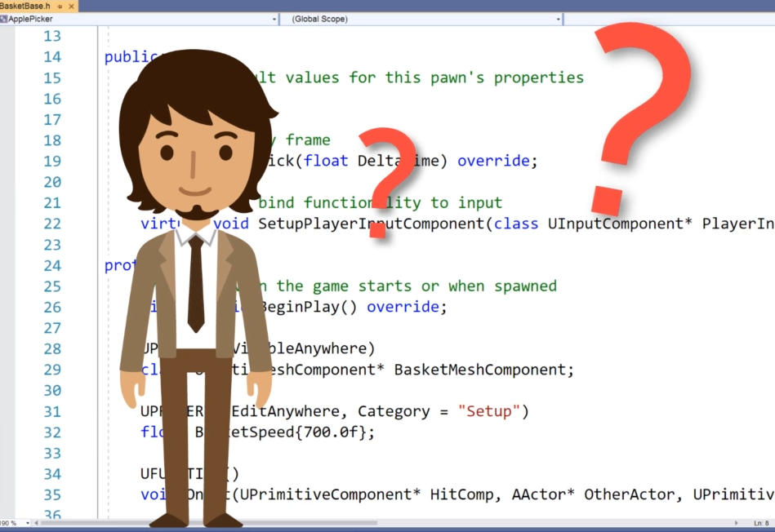
Task: Click the UInputComponent class name
Action: pos(612,224)
